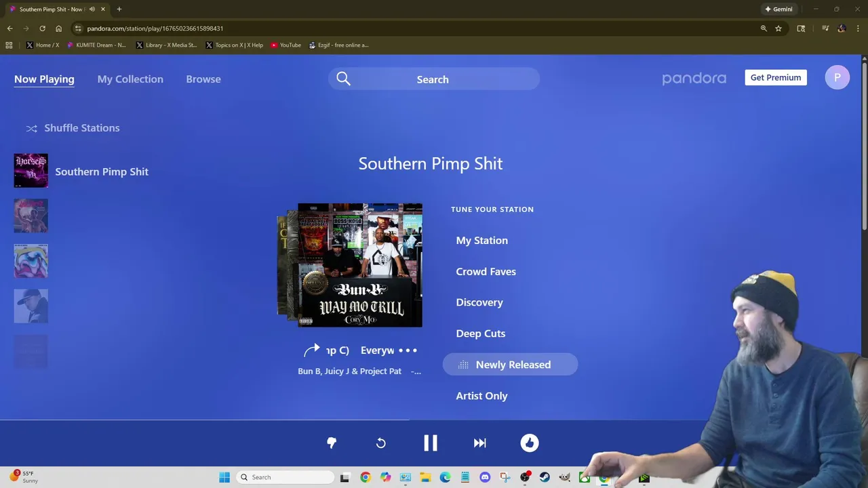Reload the Pandora page
The height and width of the screenshot is (488, 868).
42,28
